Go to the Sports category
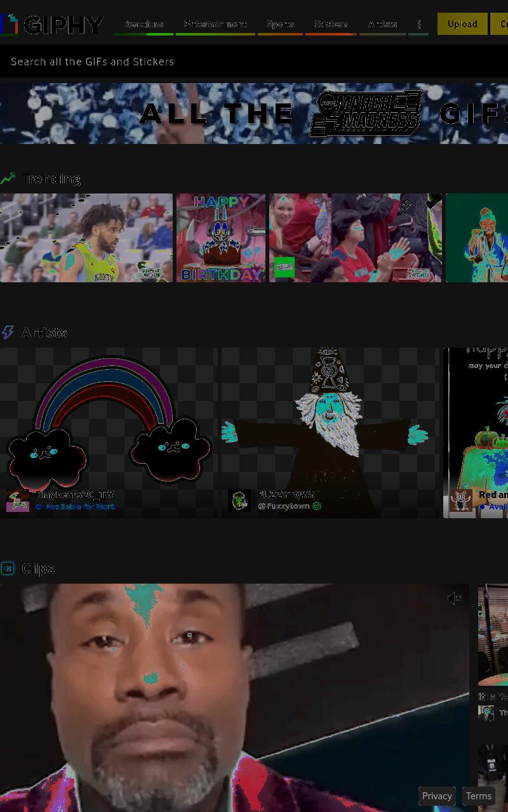 click(280, 24)
